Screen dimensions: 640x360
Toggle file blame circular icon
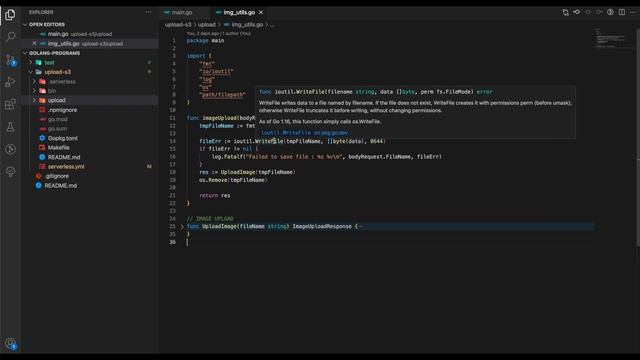pyautogui.click(x=610, y=12)
